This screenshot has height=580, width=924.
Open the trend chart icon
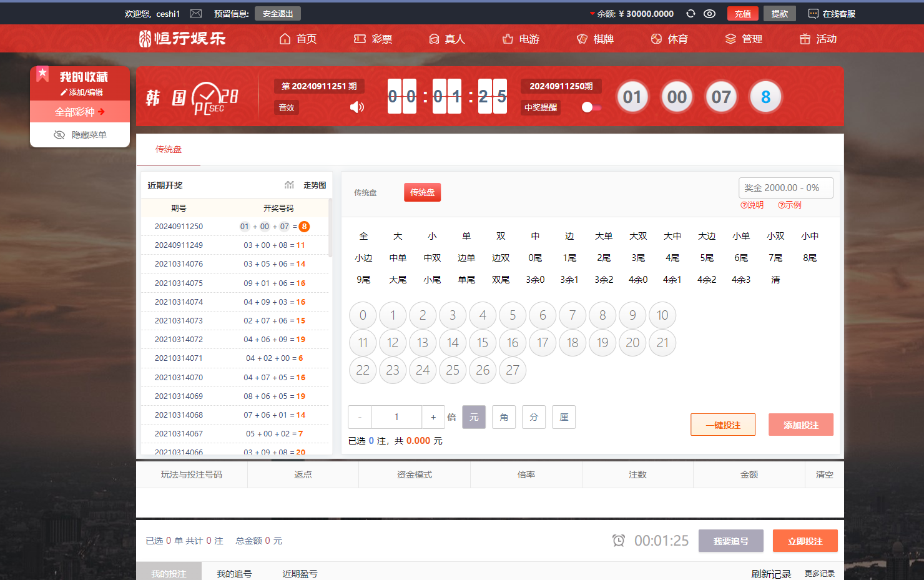(x=289, y=185)
